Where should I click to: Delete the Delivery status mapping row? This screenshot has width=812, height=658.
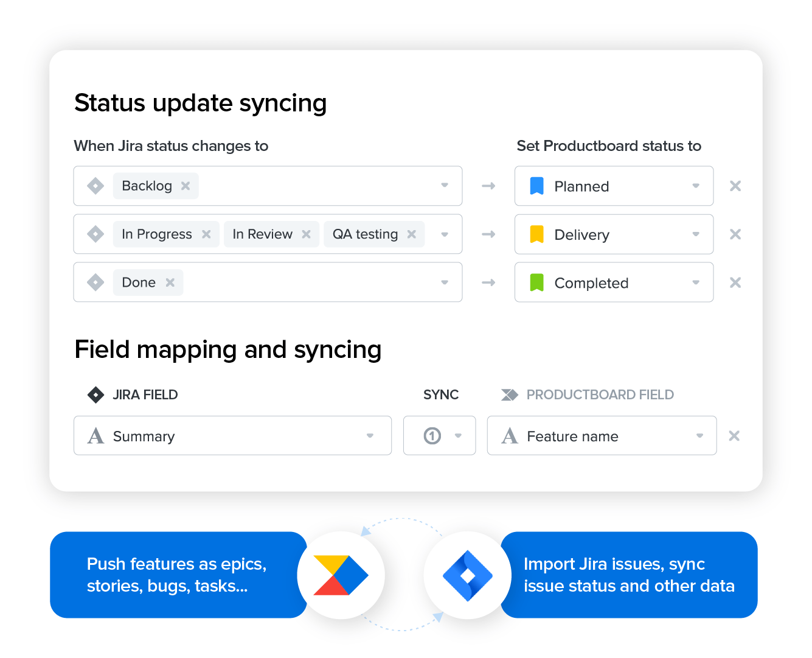735,234
